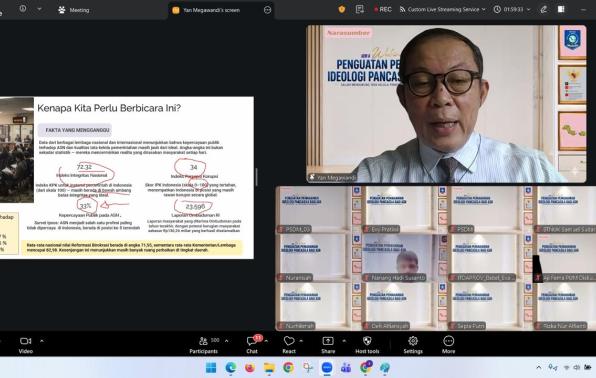The height and width of the screenshot is (378, 596).
Task: Open File Explorer from taskbar
Action: pos(269,368)
